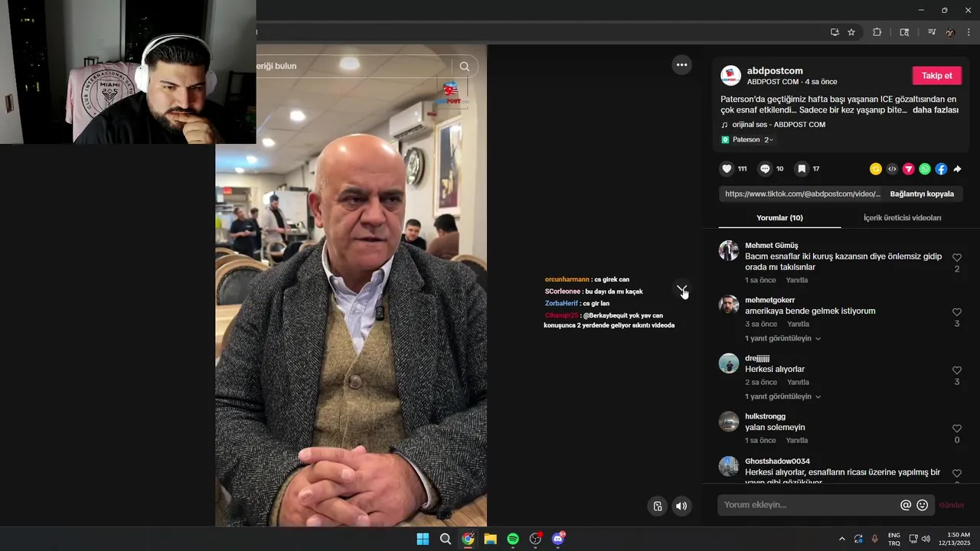Viewport: 980px width, 551px height.
Task: Toggle the auto-scroll icon beside volume
Action: click(657, 506)
